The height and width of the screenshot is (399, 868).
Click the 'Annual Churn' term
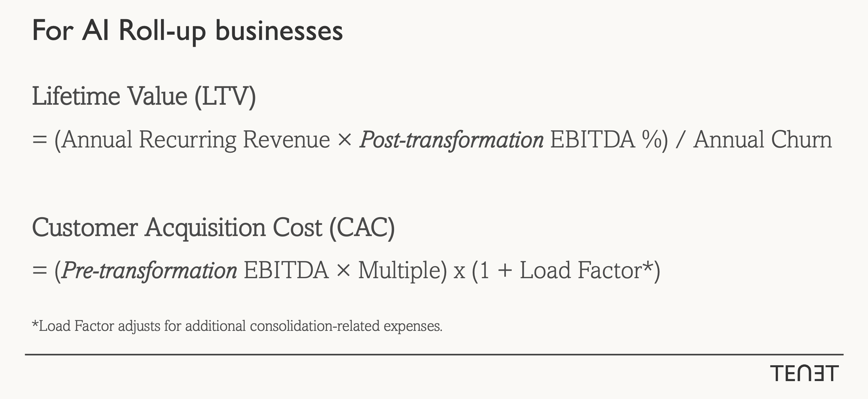[763, 139]
